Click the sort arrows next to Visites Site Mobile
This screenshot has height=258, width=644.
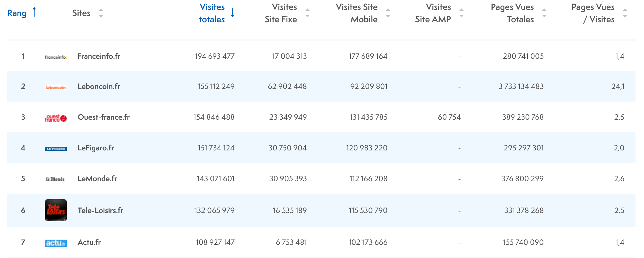click(x=388, y=13)
